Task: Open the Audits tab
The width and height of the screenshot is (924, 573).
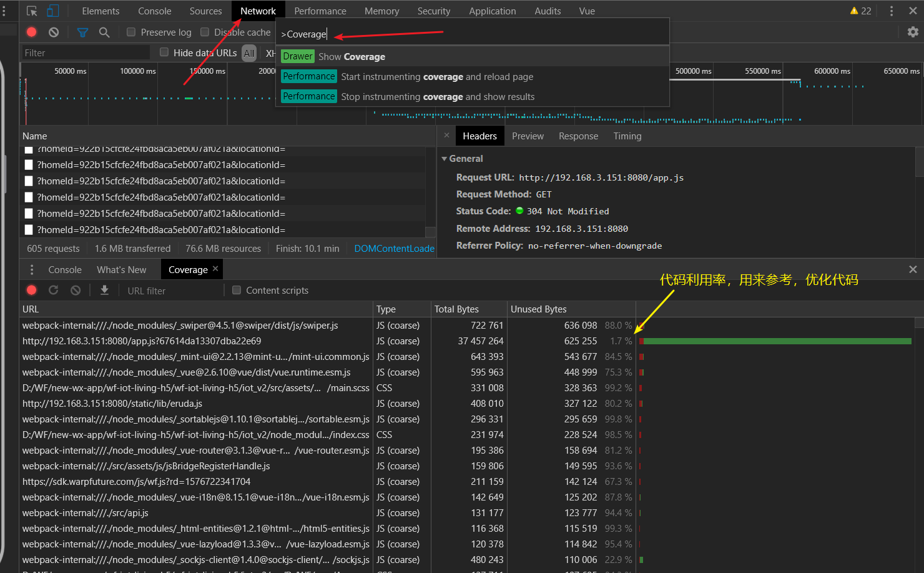Action: [x=548, y=11]
